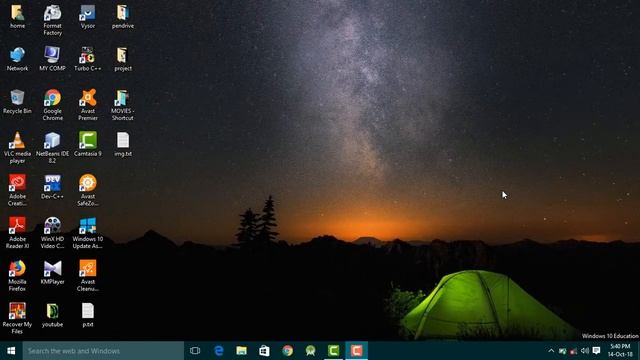Select the home folder icon
The image size is (640, 360).
[17, 17]
